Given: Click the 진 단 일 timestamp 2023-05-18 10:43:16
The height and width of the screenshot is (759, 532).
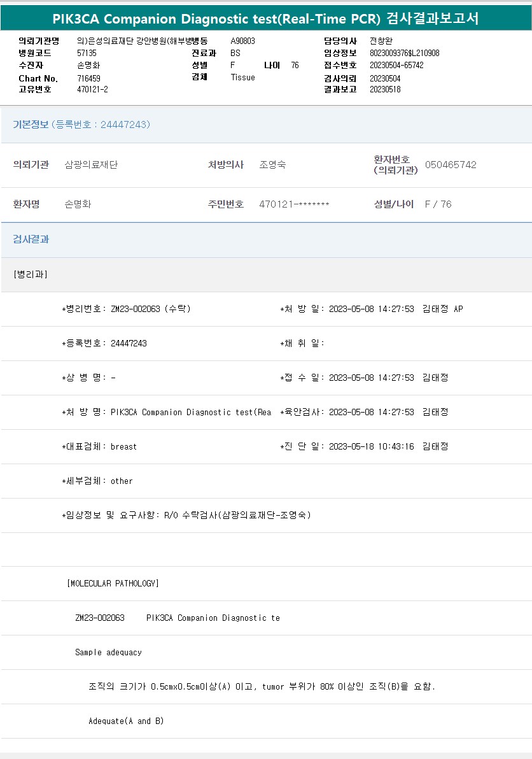Looking at the screenshot, I should 371,446.
